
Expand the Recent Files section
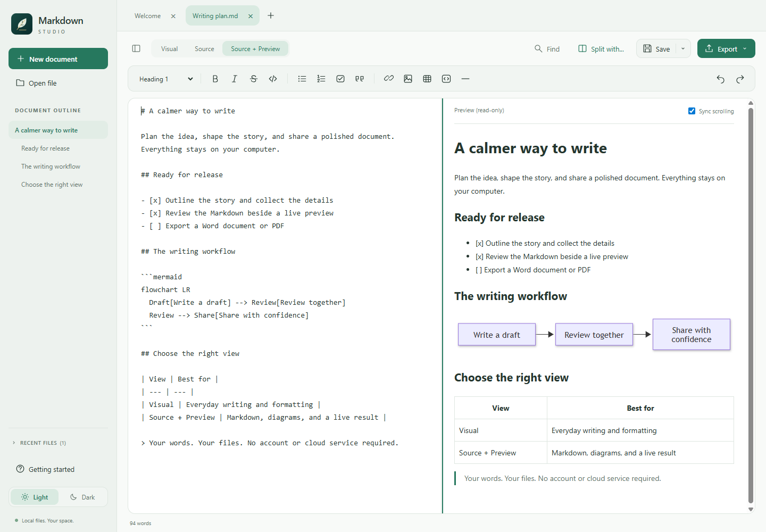click(x=40, y=443)
